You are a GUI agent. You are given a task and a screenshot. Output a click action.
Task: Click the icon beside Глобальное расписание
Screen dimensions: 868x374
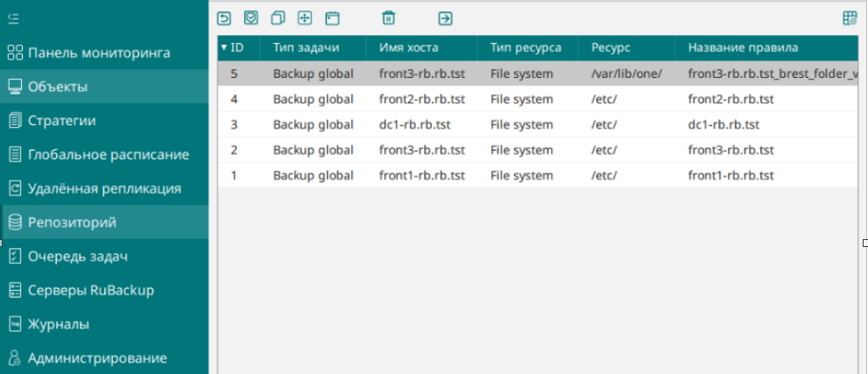coord(15,154)
